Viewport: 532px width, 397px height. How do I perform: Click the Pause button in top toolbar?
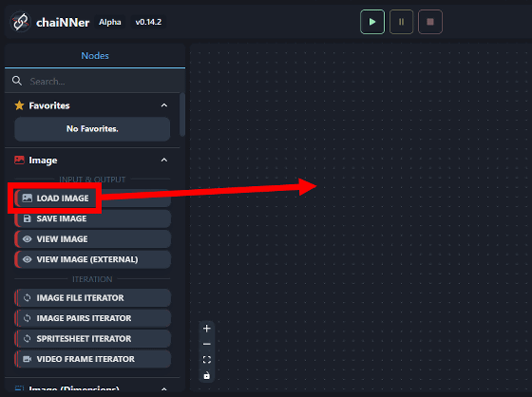[x=401, y=22]
